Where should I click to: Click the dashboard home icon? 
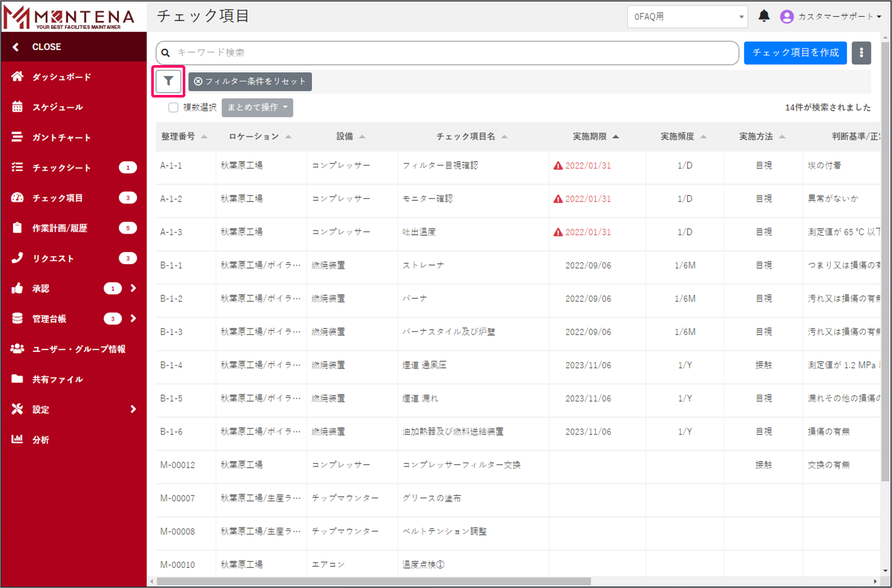(x=17, y=77)
